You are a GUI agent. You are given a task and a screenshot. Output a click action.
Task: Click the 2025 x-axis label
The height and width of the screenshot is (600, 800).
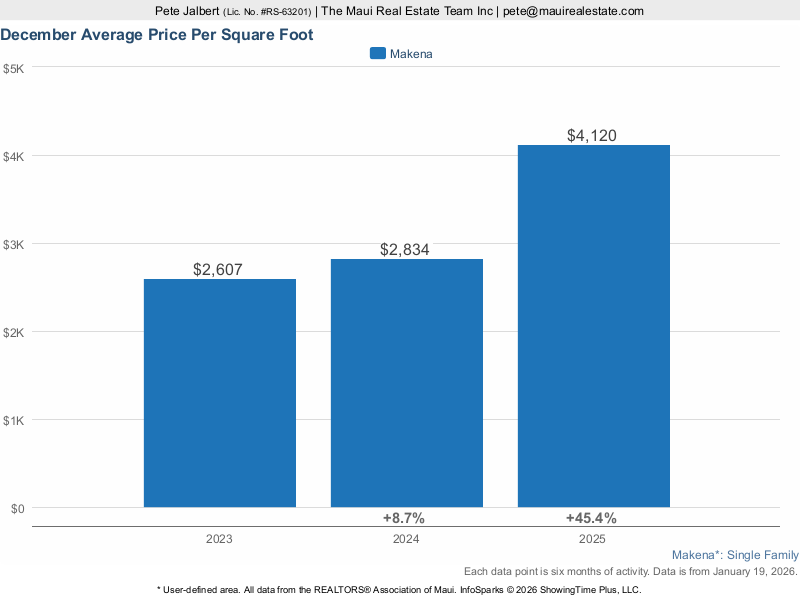[593, 539]
